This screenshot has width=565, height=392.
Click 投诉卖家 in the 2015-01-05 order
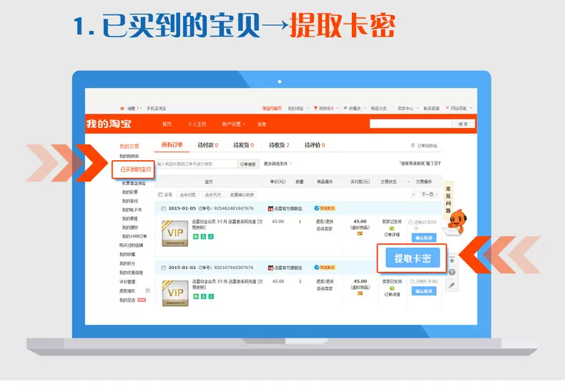click(x=325, y=229)
